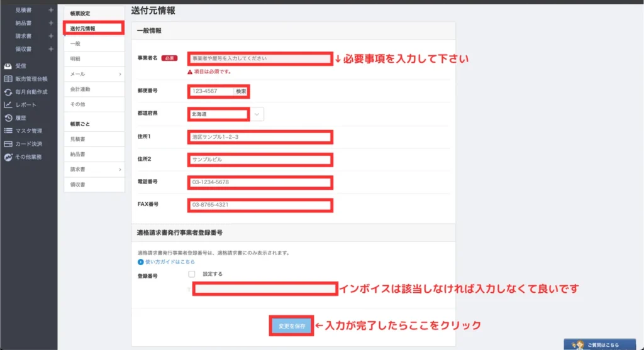
Task: Click the 検索 postal code search button
Action: click(x=241, y=92)
